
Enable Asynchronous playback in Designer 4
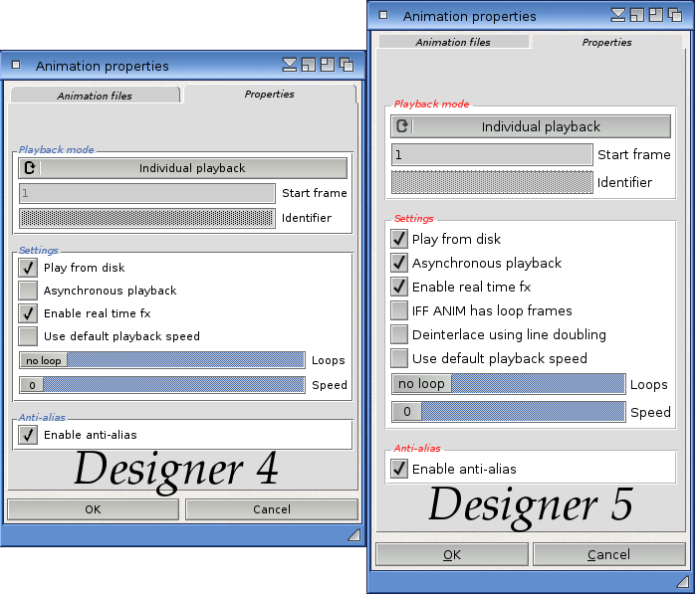coord(28,291)
